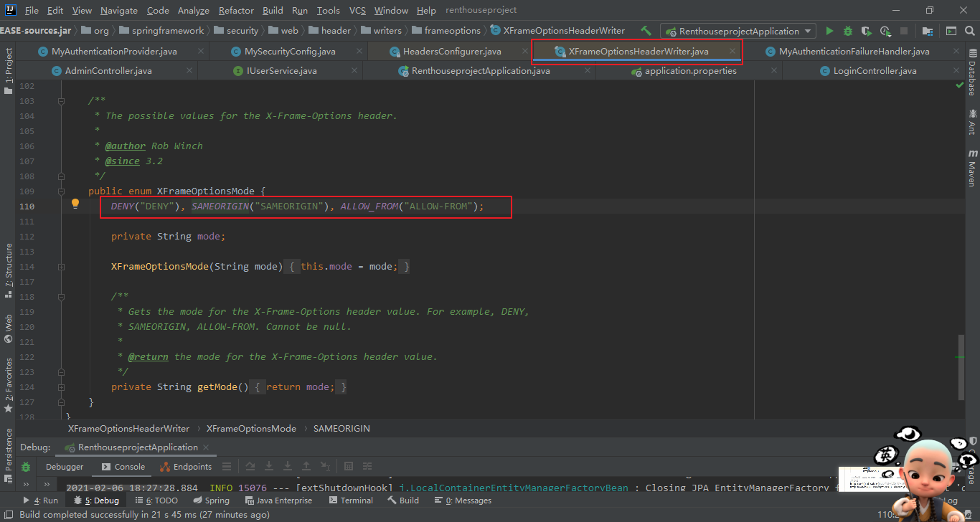Run with Coverage using the shield icon
980x522 pixels.
coord(866,32)
